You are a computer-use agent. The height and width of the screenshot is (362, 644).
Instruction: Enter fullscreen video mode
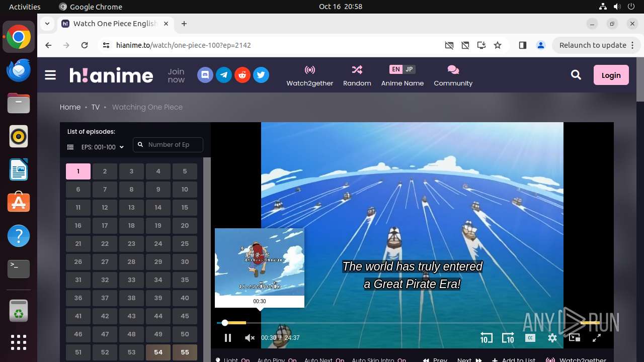click(x=597, y=338)
